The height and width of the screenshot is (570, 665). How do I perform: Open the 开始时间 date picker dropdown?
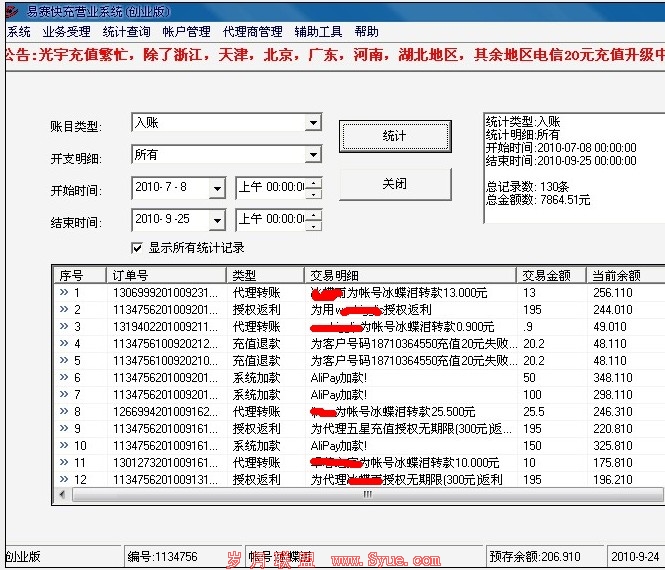[x=220, y=187]
